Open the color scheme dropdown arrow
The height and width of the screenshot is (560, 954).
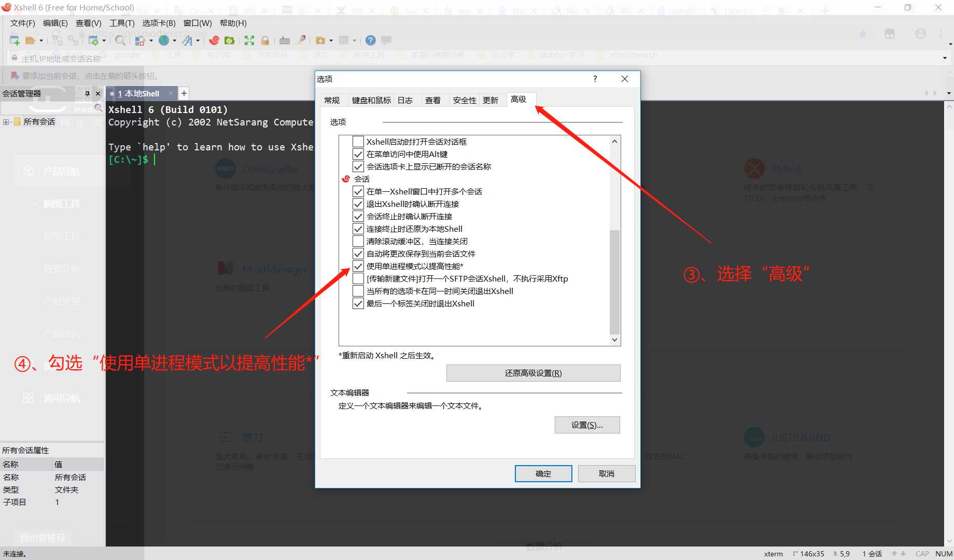click(x=151, y=40)
